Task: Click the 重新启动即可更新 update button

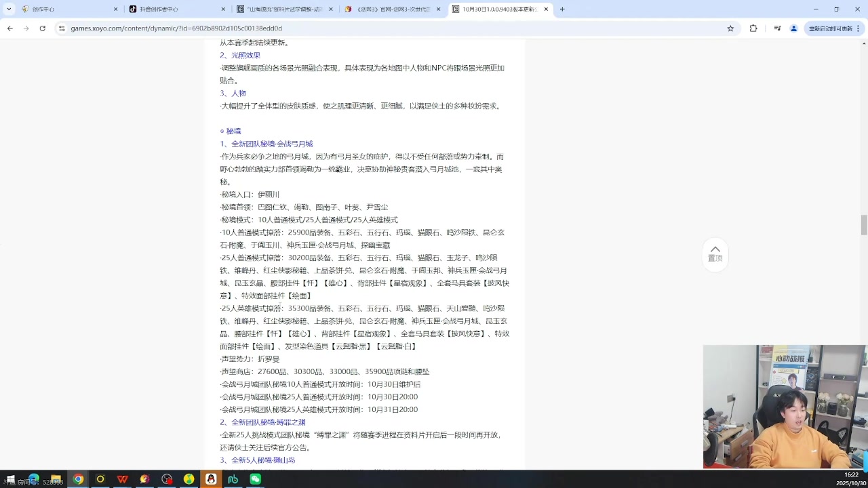Action: (831, 28)
